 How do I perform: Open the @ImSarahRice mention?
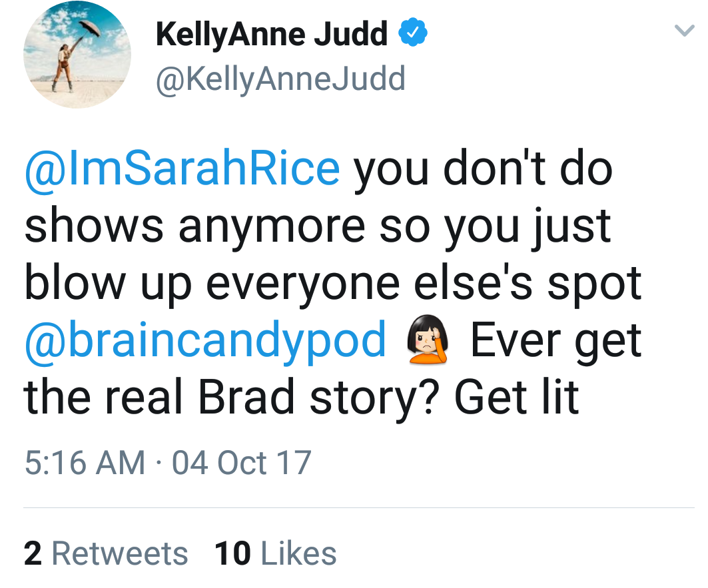tap(182, 169)
